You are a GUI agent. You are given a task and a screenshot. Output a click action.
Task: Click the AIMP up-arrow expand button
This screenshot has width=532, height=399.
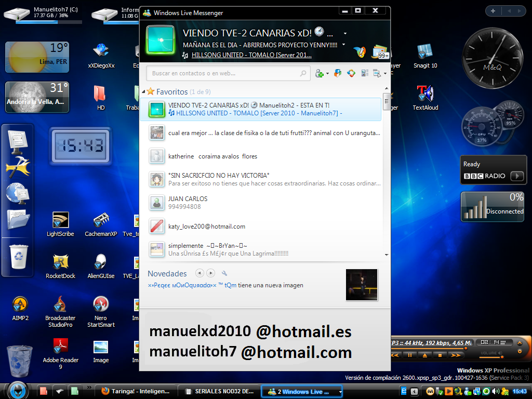(x=520, y=343)
